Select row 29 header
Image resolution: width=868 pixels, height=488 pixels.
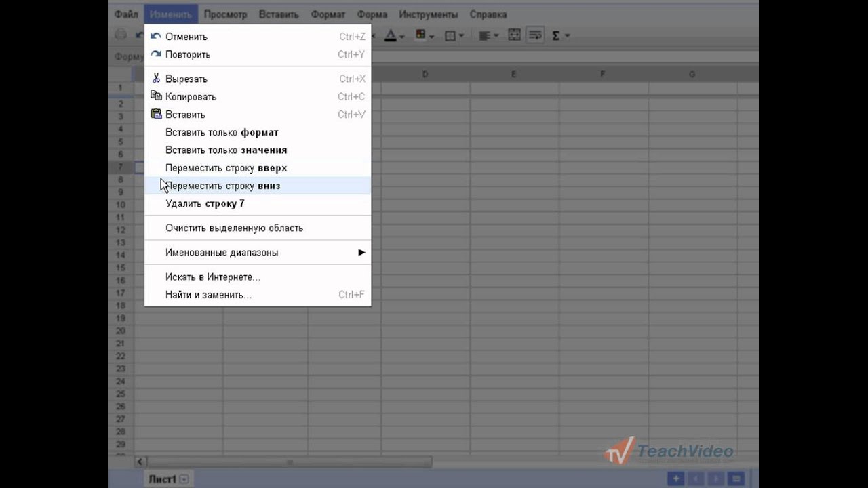tap(121, 444)
